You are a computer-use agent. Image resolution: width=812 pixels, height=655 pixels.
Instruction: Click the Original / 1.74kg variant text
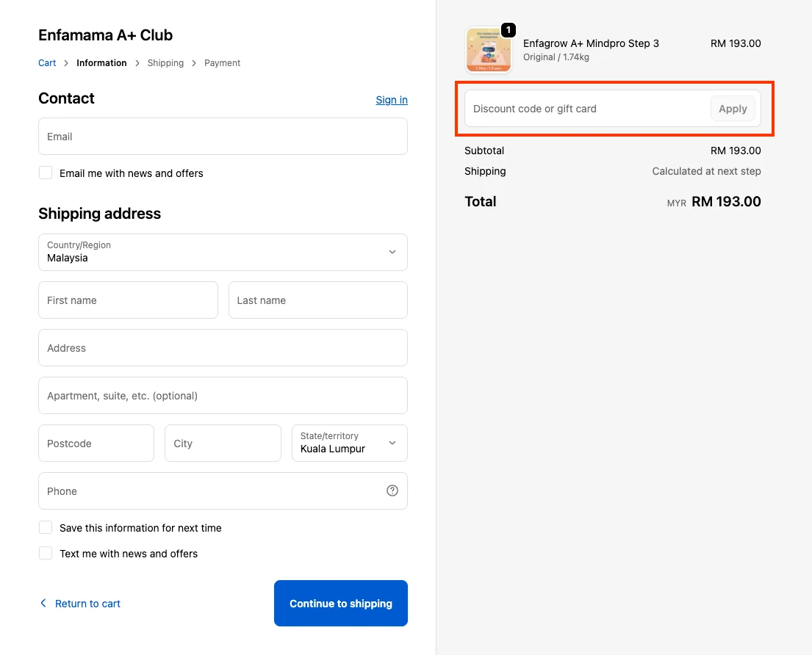556,57
